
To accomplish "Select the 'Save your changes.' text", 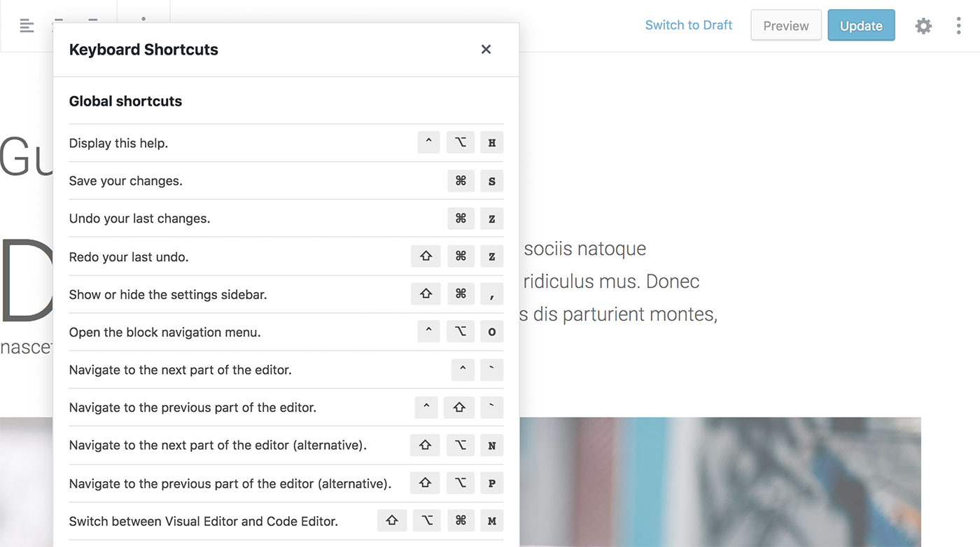I will [x=125, y=181].
